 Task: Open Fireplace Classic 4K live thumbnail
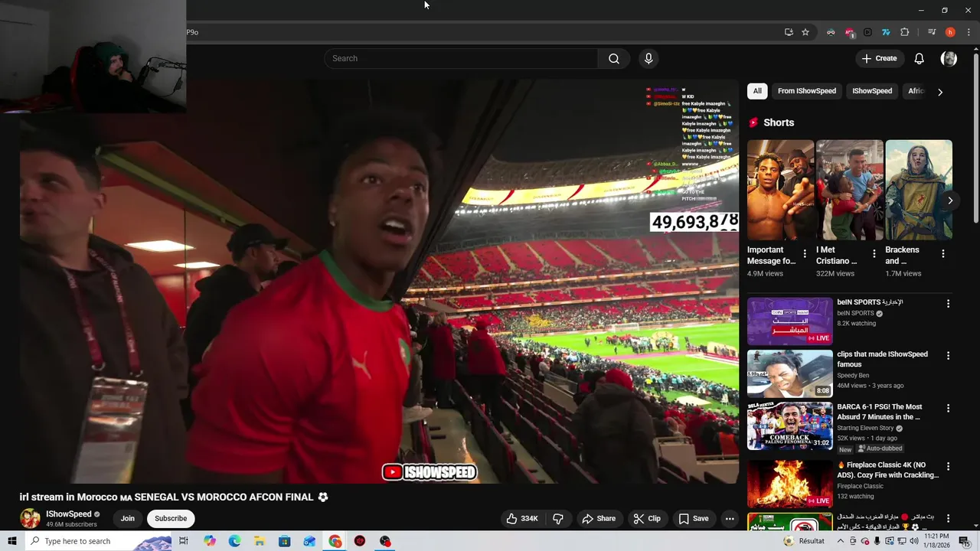[789, 484]
